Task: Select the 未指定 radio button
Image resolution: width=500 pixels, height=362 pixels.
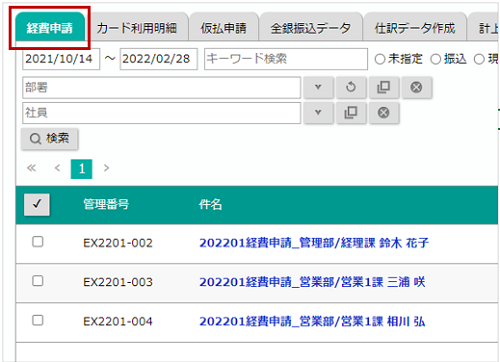Action: (x=380, y=59)
